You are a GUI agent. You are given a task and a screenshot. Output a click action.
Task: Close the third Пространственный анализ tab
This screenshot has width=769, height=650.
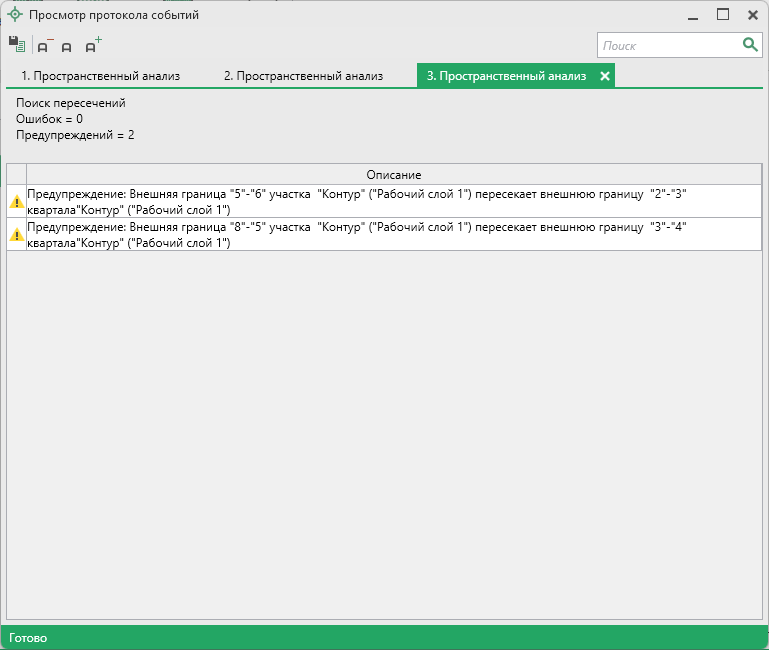[x=605, y=76]
